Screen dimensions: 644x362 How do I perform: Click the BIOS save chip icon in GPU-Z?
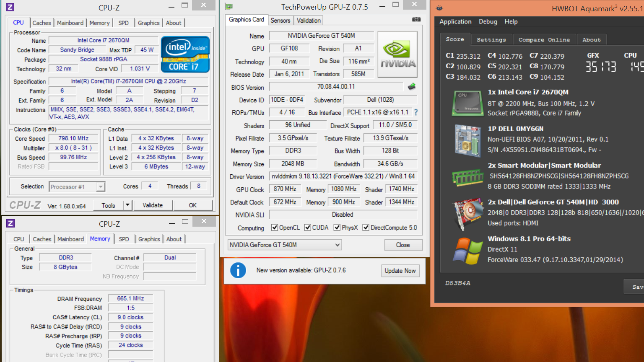tap(412, 87)
